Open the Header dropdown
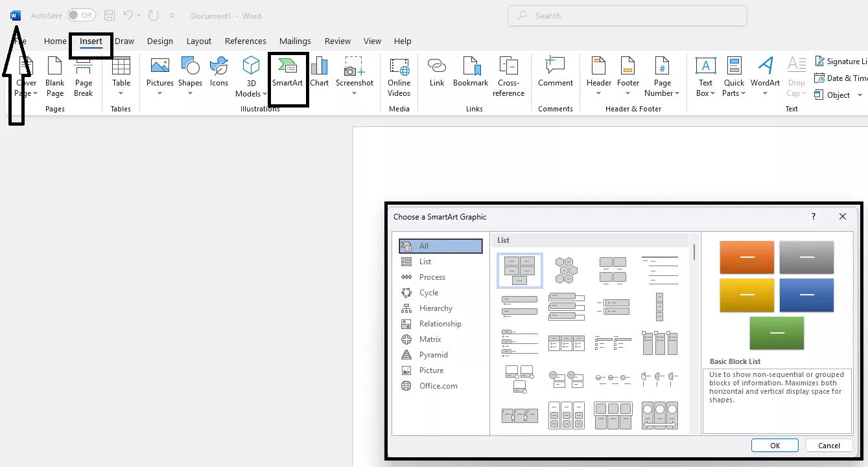The image size is (868, 467). coord(599,76)
